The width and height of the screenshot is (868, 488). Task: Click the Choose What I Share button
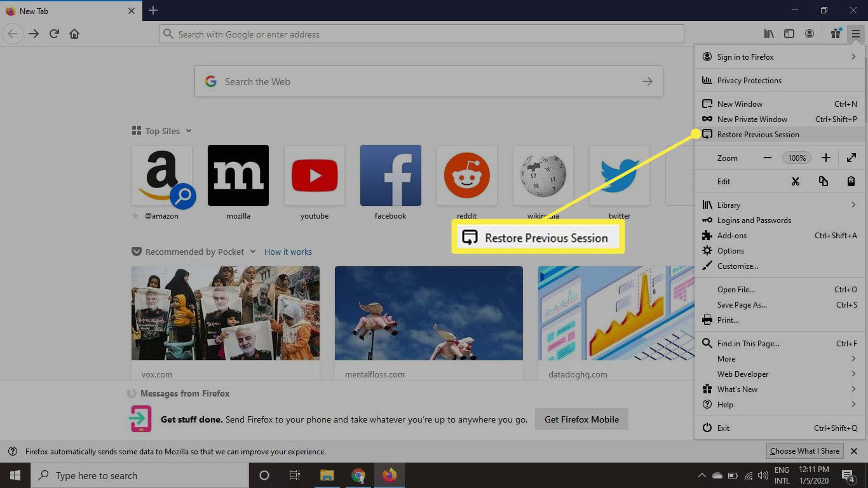point(804,451)
